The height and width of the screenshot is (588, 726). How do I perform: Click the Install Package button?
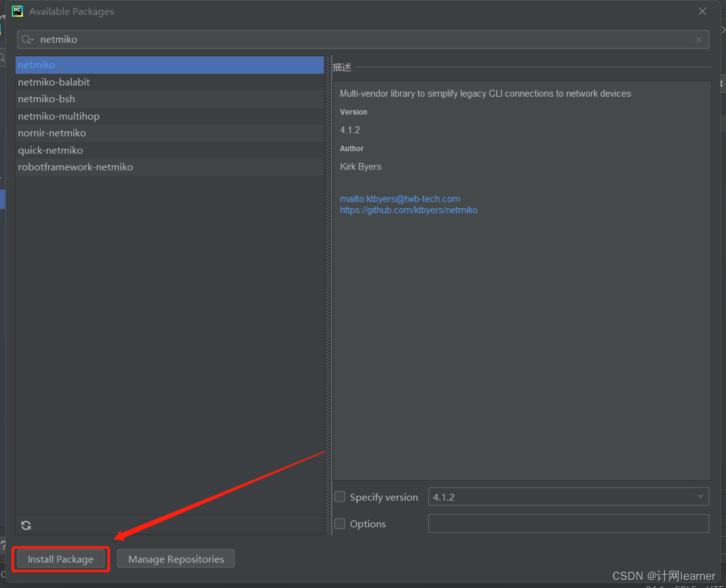(61, 559)
